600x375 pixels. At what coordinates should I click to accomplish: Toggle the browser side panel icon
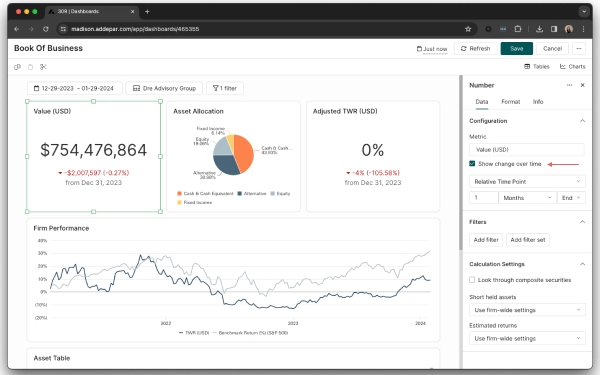click(x=554, y=29)
